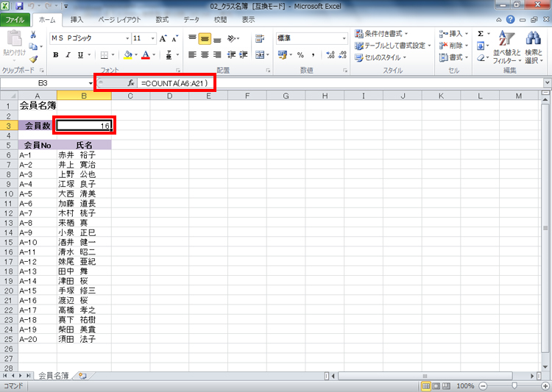Apply comma style
Image resolution: width=552 pixels, height=392 pixels.
(x=314, y=55)
